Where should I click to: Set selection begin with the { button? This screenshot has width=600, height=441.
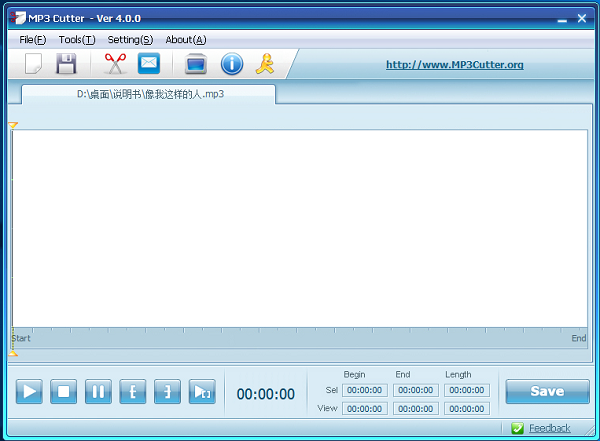(133, 392)
